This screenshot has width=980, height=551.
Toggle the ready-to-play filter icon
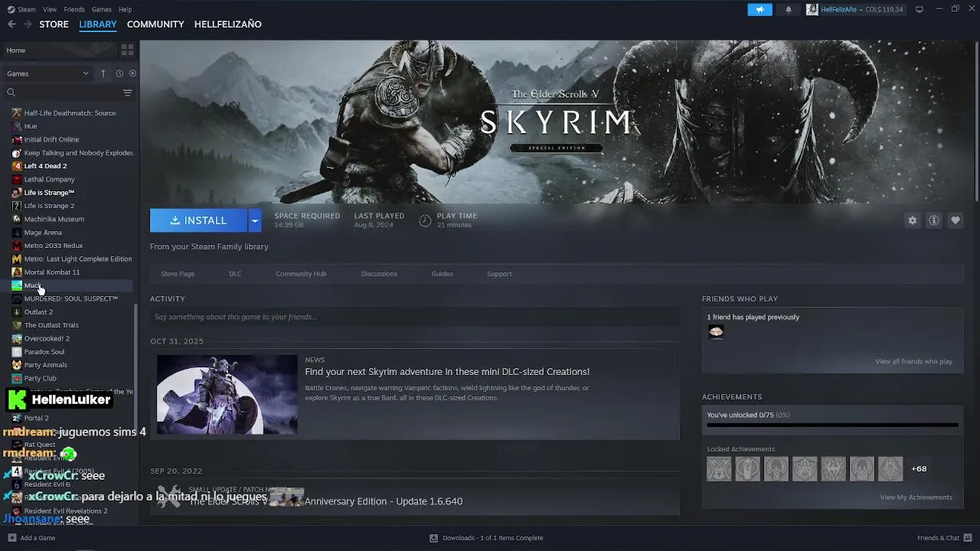pos(132,73)
